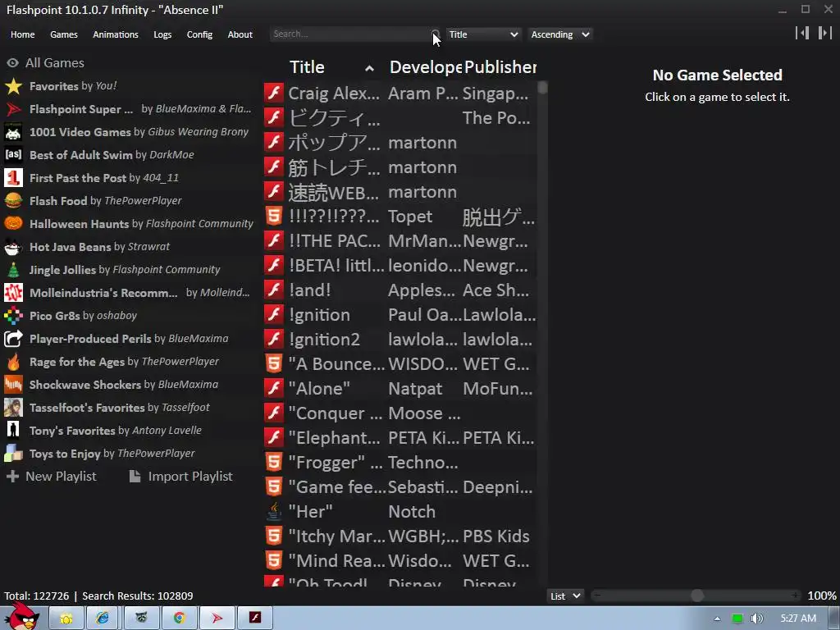Screen dimensions: 840x630
Task: Select !!THE PAC... Newgrounds row
Action: click(x=400, y=241)
